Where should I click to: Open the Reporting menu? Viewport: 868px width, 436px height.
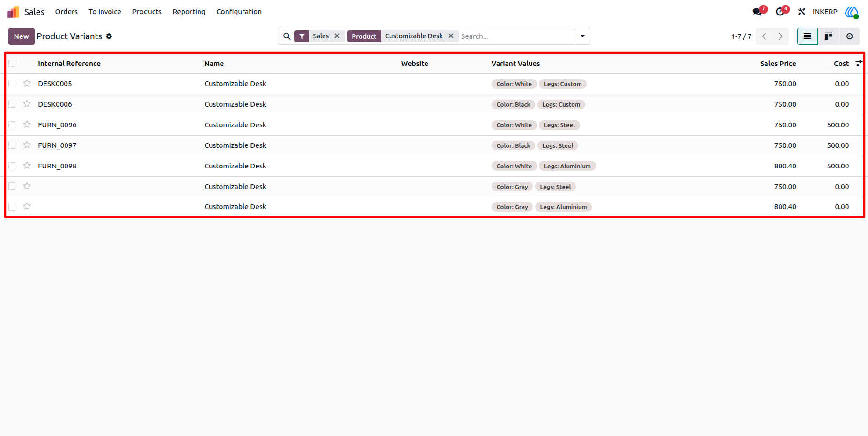point(189,12)
